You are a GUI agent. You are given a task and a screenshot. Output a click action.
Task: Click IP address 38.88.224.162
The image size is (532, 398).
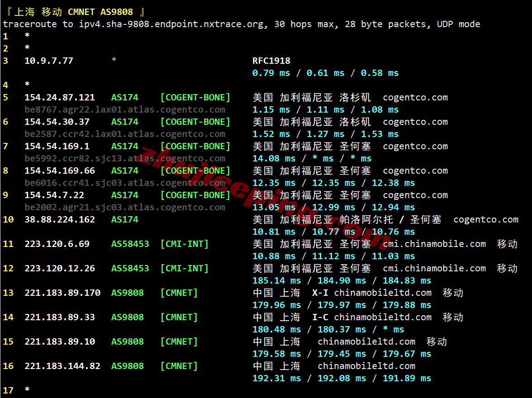point(60,219)
